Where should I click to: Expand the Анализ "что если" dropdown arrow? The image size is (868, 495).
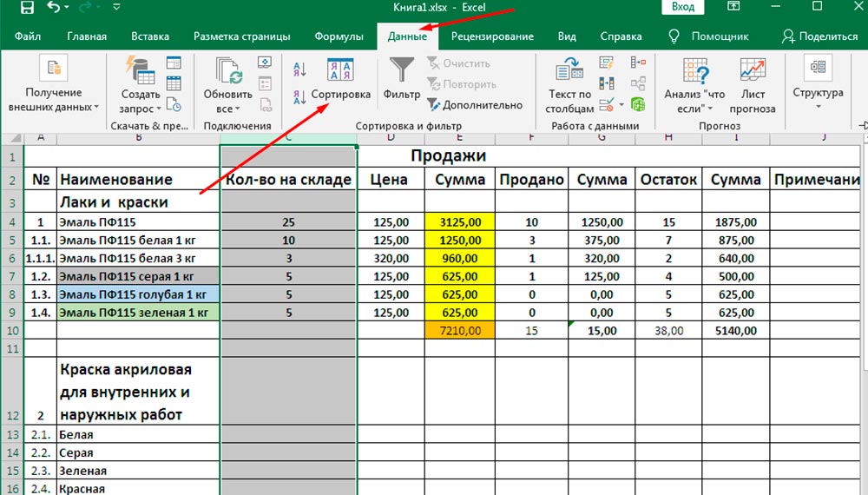pos(710,109)
